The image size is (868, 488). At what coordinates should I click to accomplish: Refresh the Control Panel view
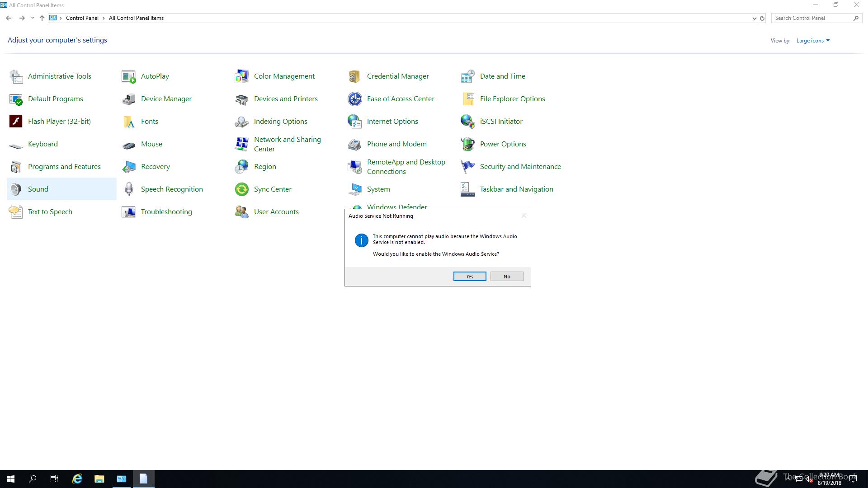tap(762, 19)
